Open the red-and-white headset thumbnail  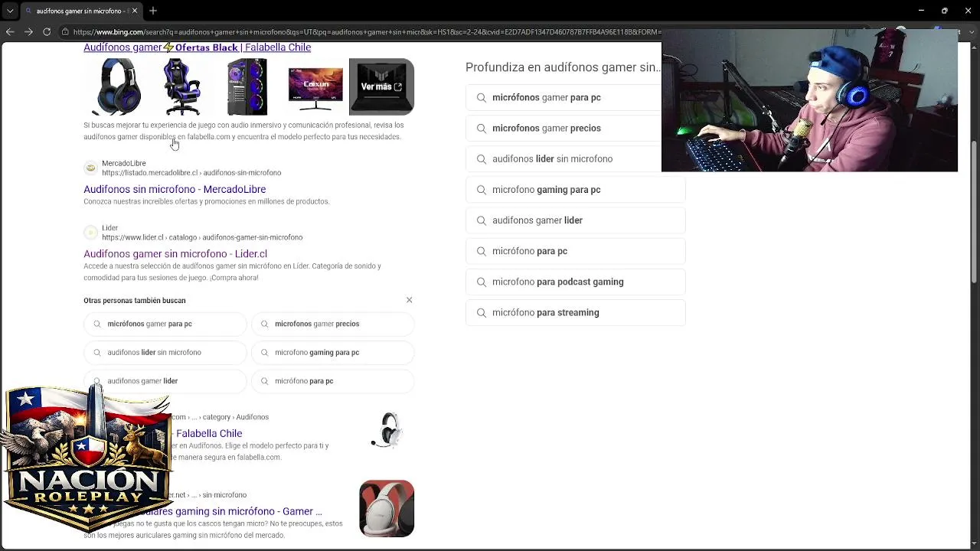pos(387,508)
